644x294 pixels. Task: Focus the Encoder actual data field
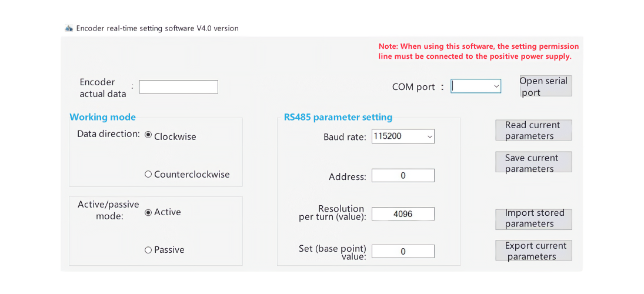coord(178,86)
